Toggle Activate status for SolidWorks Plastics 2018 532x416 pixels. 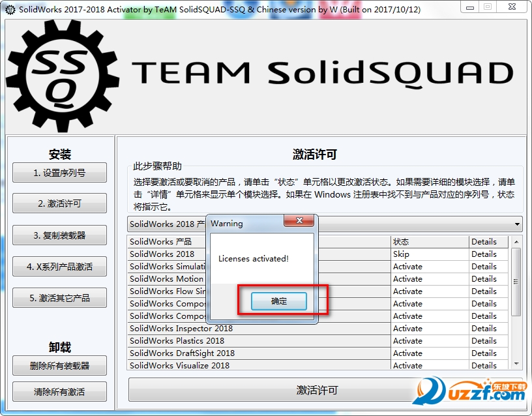[x=430, y=340]
